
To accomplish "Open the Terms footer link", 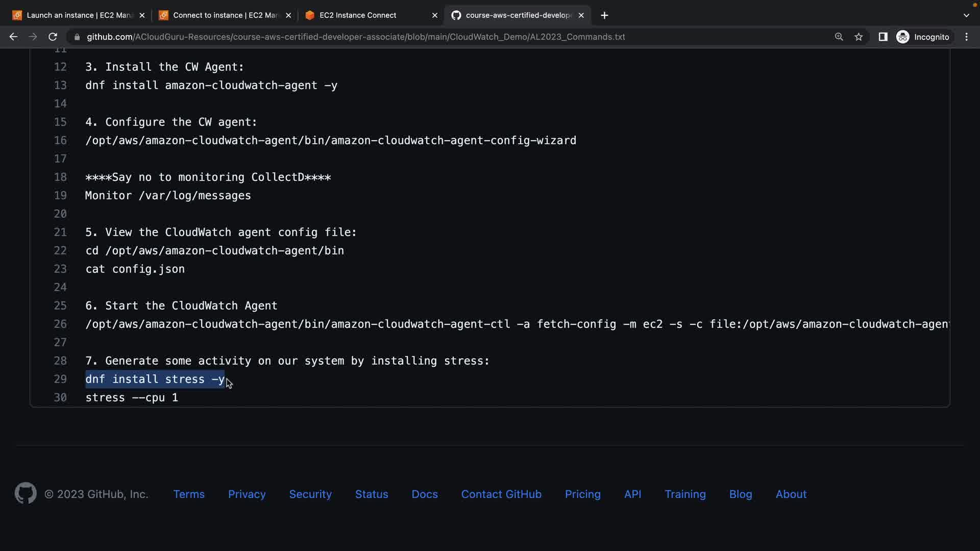I will pyautogui.click(x=189, y=494).
